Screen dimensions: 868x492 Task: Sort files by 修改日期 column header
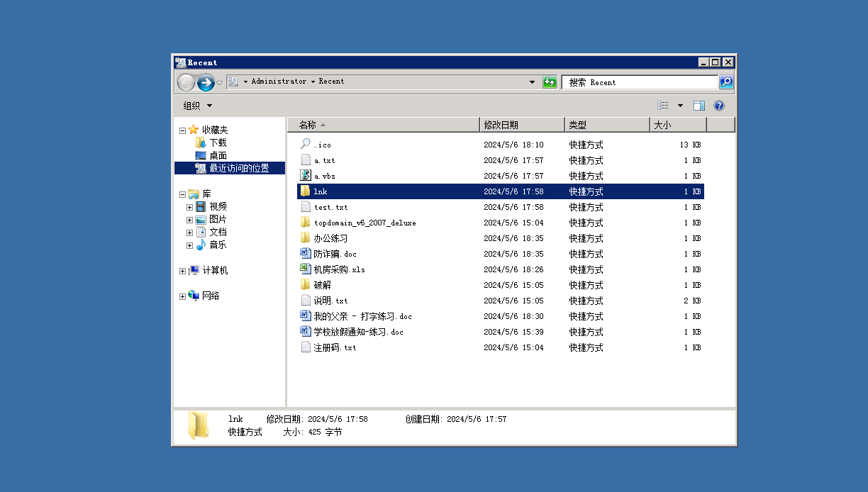coord(522,125)
